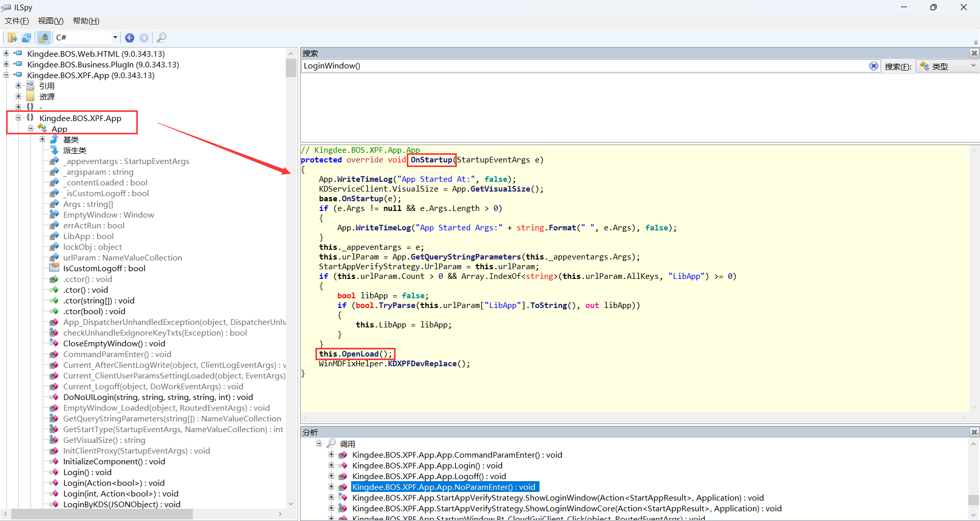
Task: Click the _appeventargs field icon
Action: point(54,161)
